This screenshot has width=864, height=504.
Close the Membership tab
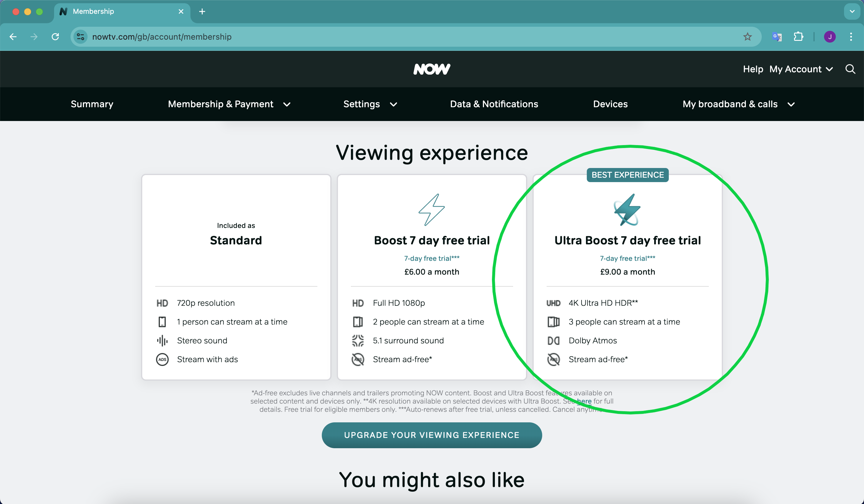coord(181,12)
